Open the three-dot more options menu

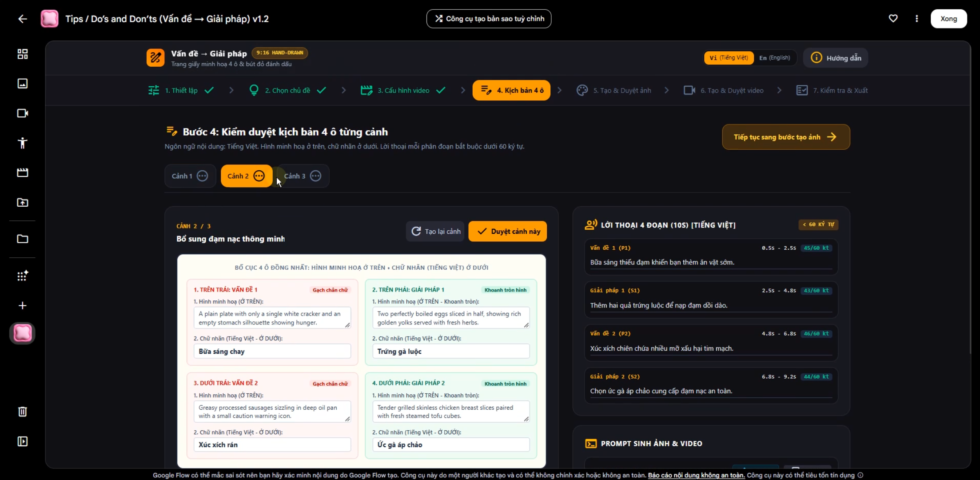(916, 19)
